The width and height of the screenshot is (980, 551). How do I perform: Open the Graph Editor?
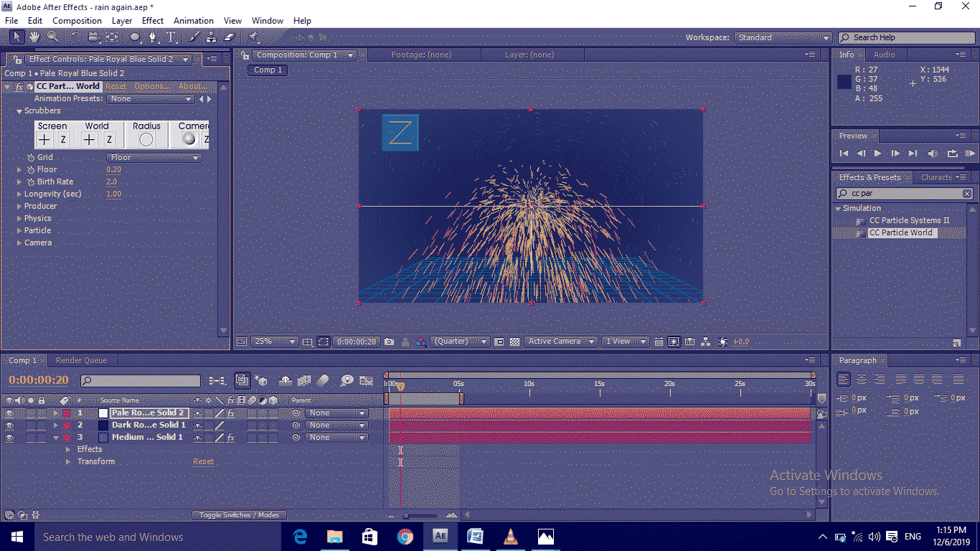(366, 380)
